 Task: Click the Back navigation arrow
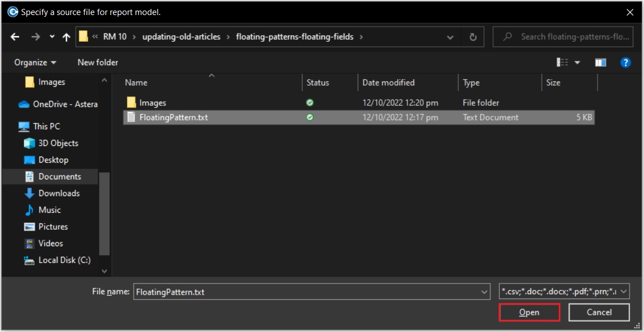[x=15, y=37]
